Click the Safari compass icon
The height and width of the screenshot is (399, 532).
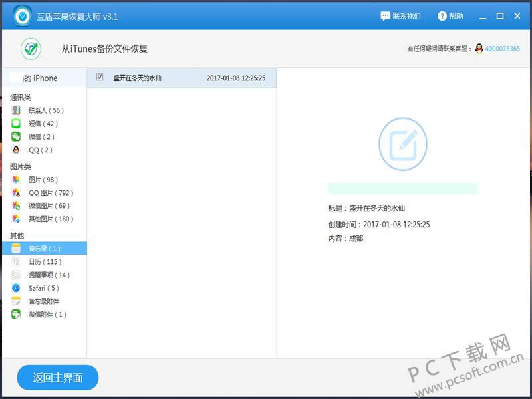tap(16, 288)
